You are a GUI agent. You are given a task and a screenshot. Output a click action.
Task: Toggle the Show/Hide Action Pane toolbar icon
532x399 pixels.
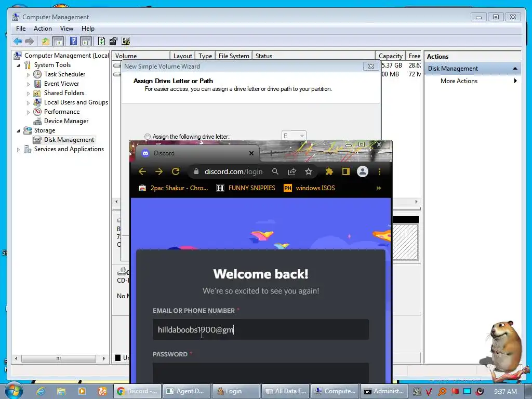[86, 42]
